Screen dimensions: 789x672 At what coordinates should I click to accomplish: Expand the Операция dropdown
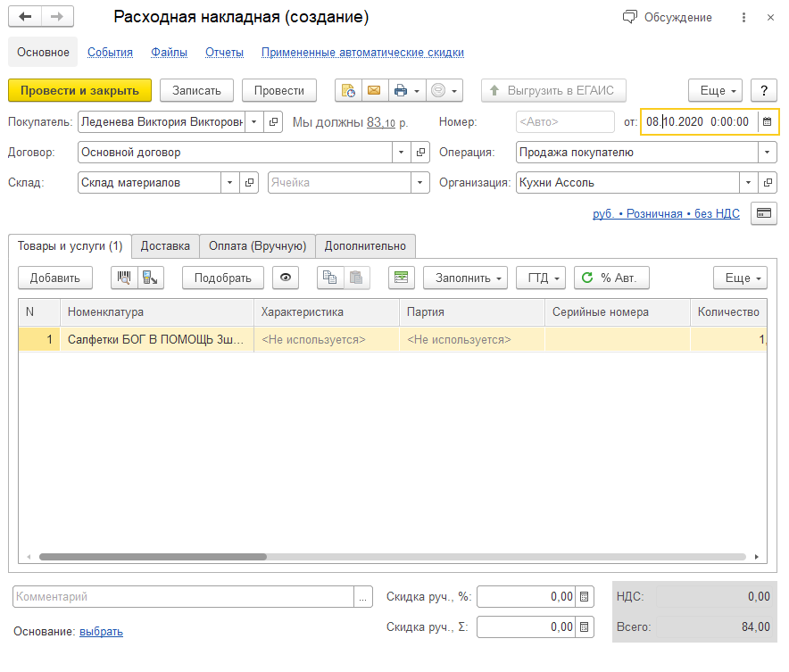pyautogui.click(x=768, y=153)
